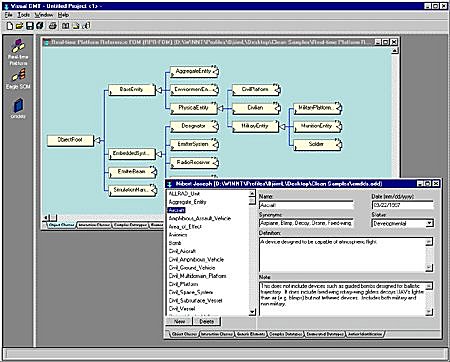Select the Civilian node
The height and width of the screenshot is (362, 450).
pos(255,108)
